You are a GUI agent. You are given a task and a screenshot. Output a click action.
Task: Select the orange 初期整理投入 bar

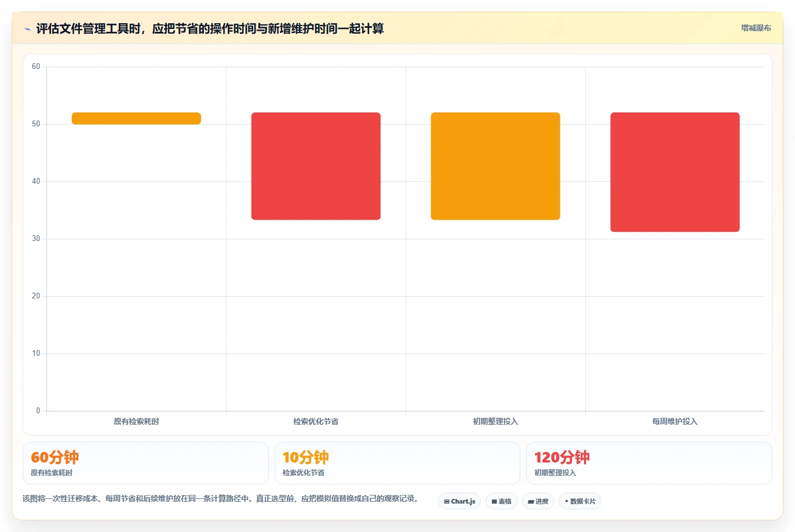(495, 166)
